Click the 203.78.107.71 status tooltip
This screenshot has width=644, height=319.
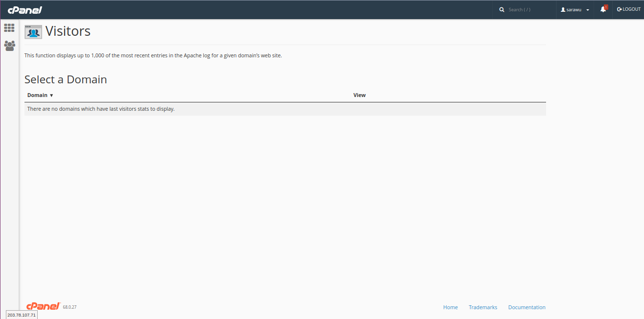[x=22, y=315]
